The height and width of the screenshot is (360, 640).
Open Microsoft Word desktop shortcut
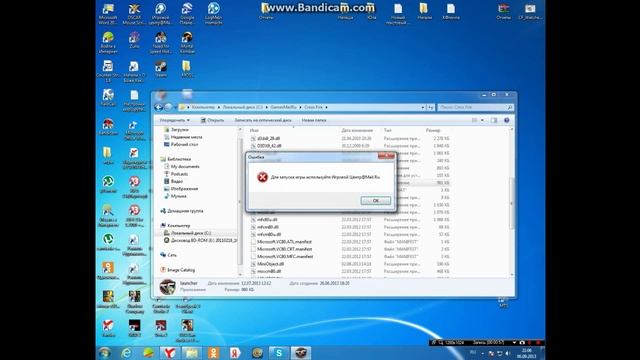point(108,14)
